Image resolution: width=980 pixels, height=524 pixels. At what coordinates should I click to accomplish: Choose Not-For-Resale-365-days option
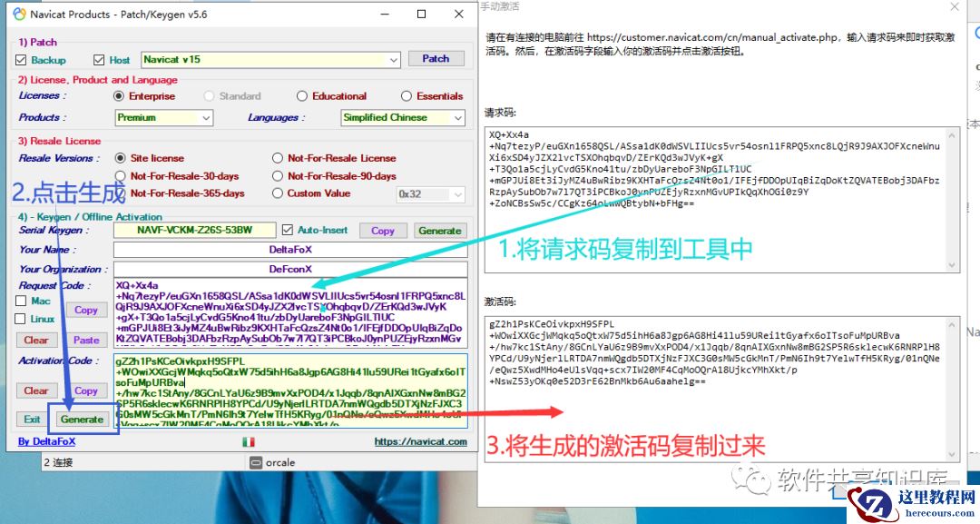[120, 193]
